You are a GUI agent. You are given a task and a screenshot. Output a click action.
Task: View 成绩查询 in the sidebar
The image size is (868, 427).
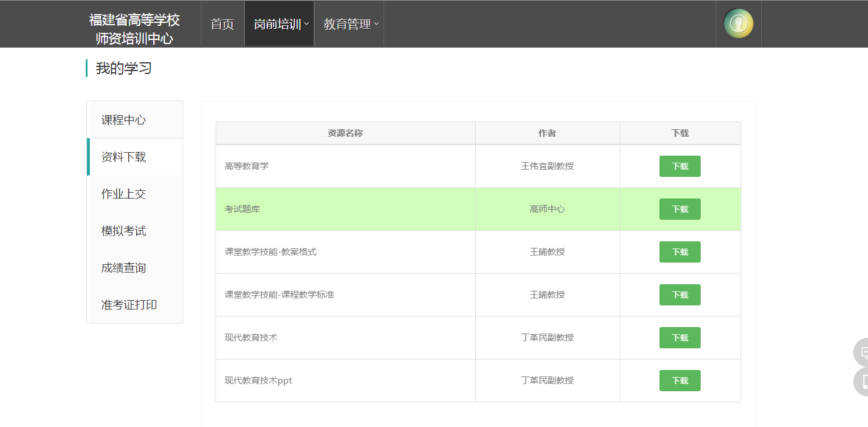click(x=123, y=268)
